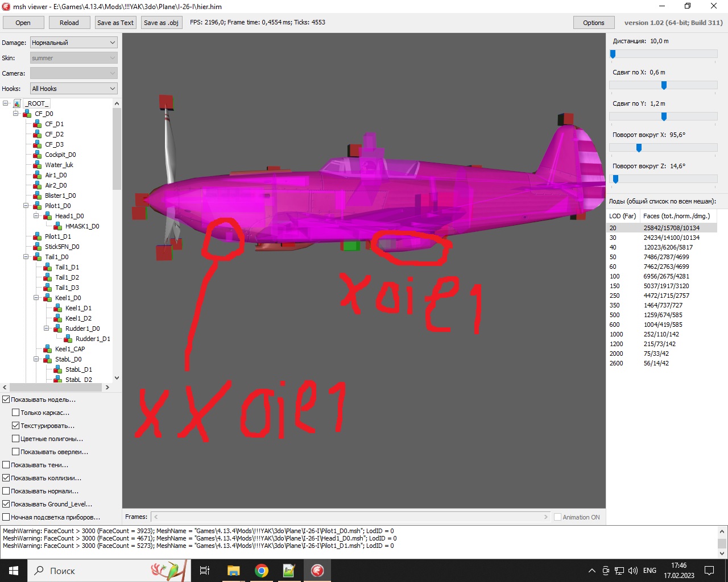Enable Показывать нормали checkbox
This screenshot has width=728, height=582.
tap(6, 491)
